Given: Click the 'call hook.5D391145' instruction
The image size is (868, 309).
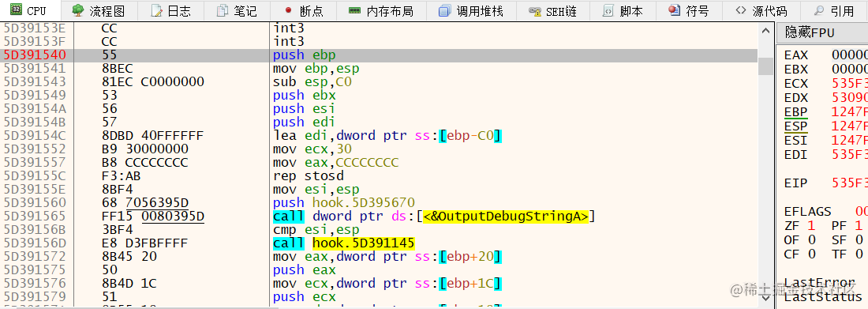Looking at the screenshot, I should click(x=344, y=243).
